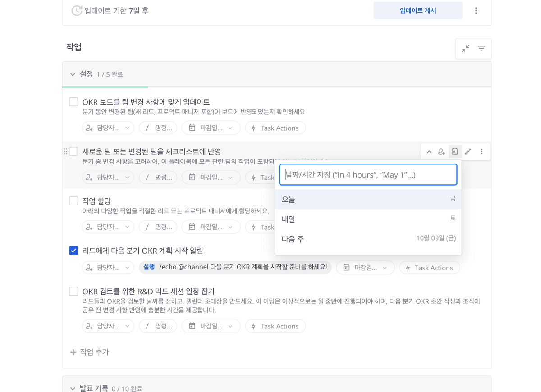The height and width of the screenshot is (392, 541).
Task: Check the 작업 할당 task checkbox
Action: pos(73,201)
